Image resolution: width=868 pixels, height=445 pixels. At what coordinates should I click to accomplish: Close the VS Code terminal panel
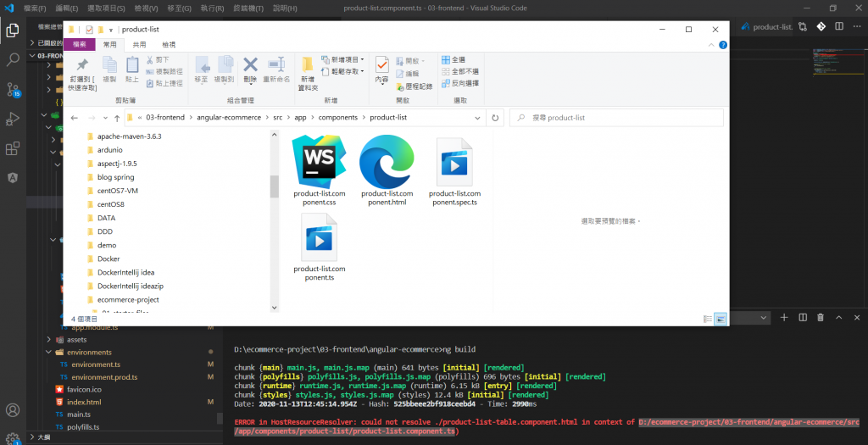[857, 317]
